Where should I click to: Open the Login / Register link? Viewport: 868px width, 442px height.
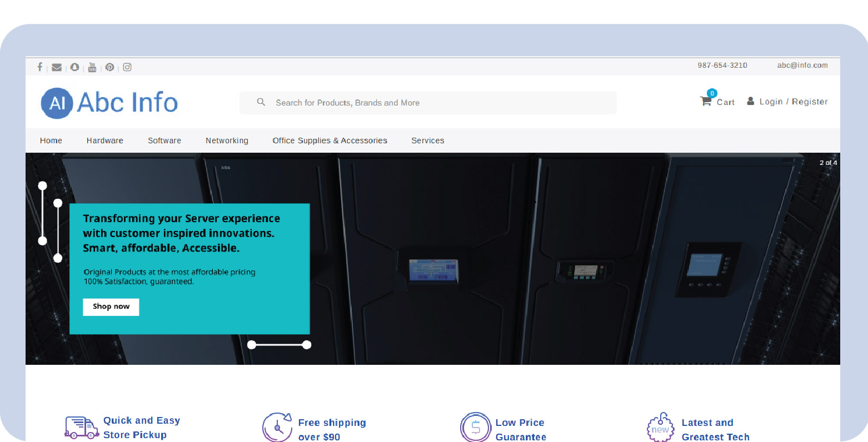(x=793, y=102)
